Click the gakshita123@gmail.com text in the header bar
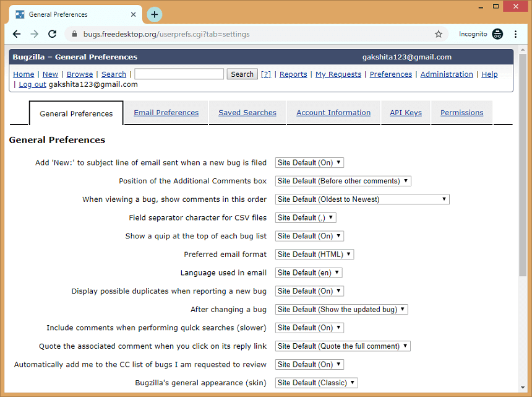532x397 pixels. click(407, 57)
